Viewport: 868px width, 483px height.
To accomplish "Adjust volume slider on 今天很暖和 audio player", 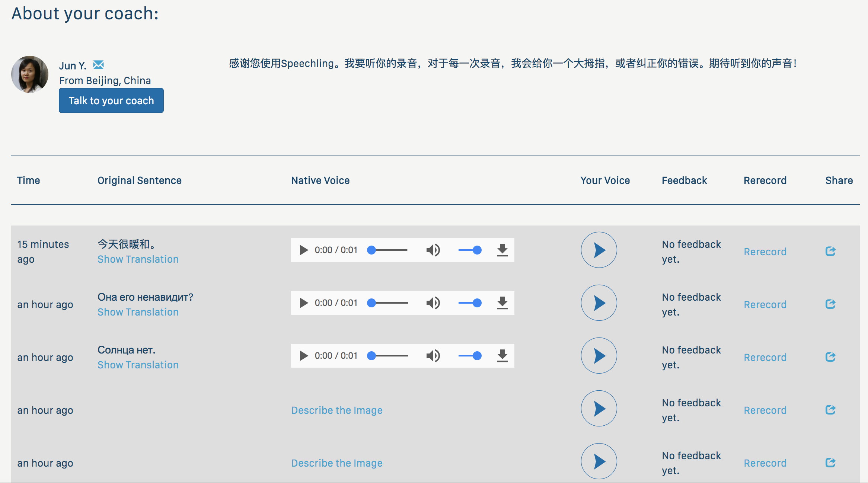I will pyautogui.click(x=470, y=250).
